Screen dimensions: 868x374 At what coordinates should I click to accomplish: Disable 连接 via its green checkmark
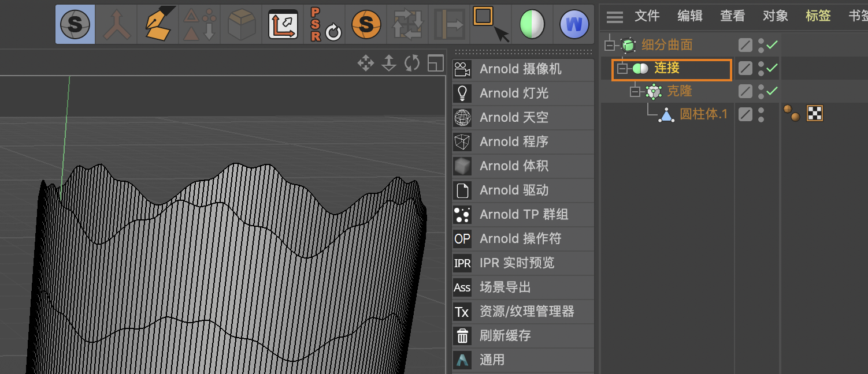click(x=772, y=68)
